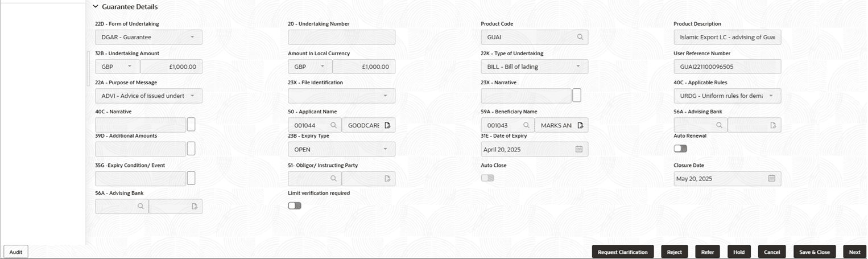Collapse the Guarantee Details section
868x259 pixels.
tap(96, 7)
